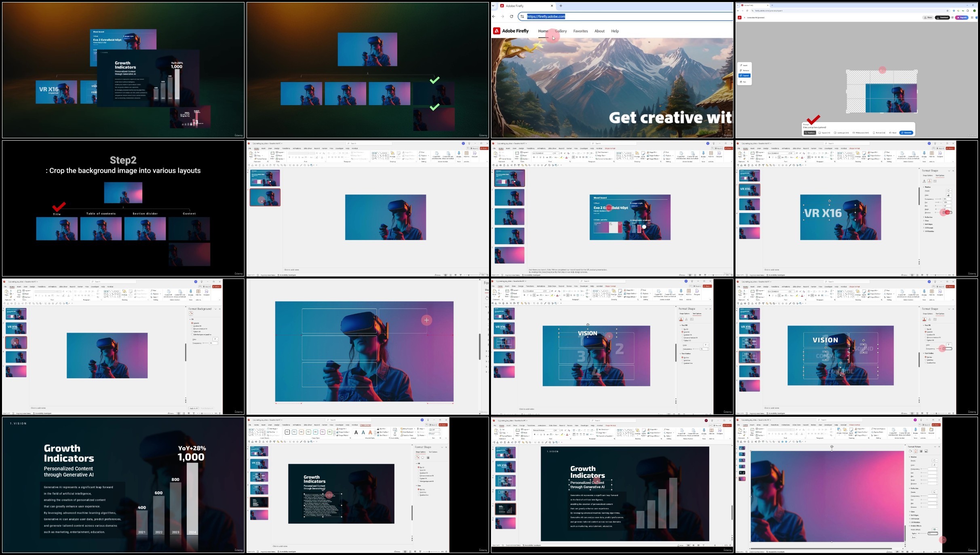Adjust the Shadow Size slider in Format Shape pane

[939, 203]
